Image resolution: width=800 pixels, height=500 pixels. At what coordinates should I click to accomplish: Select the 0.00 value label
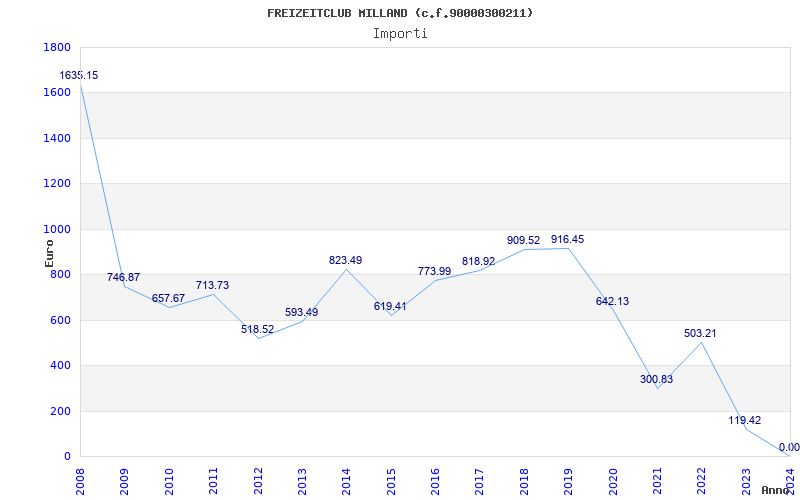(x=789, y=448)
